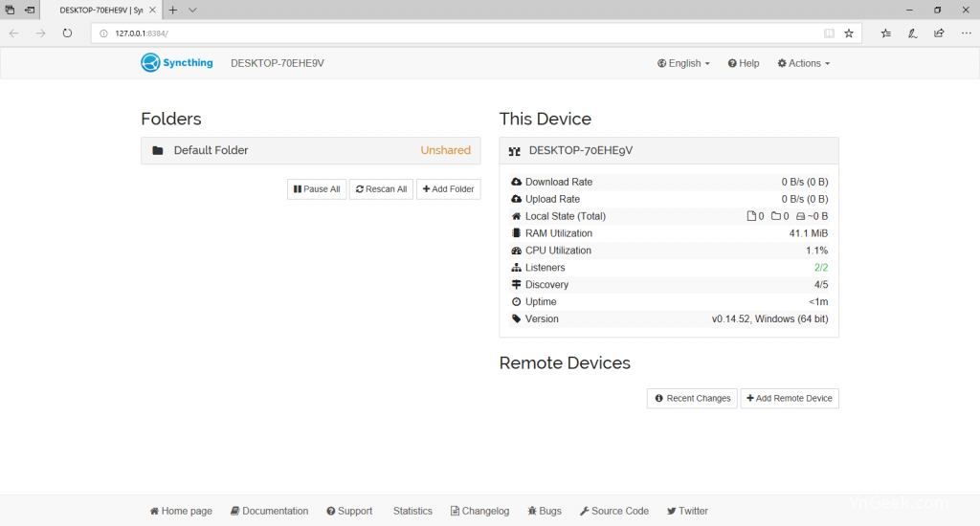Click the Local State home icon
The height and width of the screenshot is (526, 980).
(x=516, y=216)
